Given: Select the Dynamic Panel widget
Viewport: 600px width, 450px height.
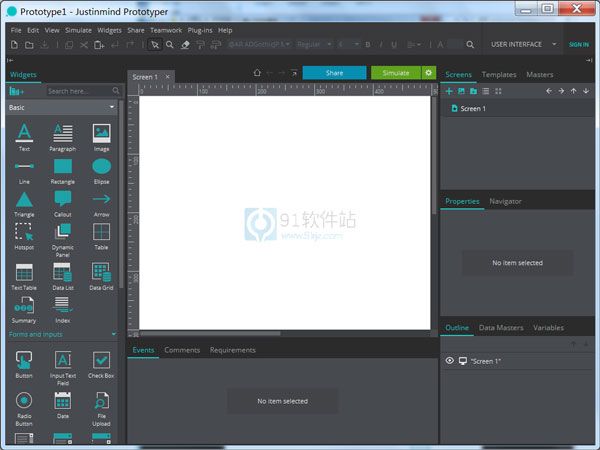Looking at the screenshot, I should pyautogui.click(x=63, y=233).
